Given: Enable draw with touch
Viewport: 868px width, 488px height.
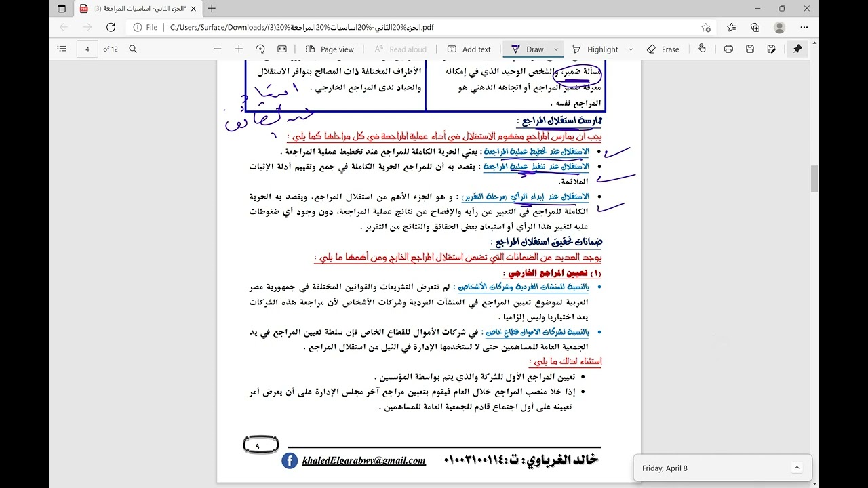Looking at the screenshot, I should (x=702, y=49).
